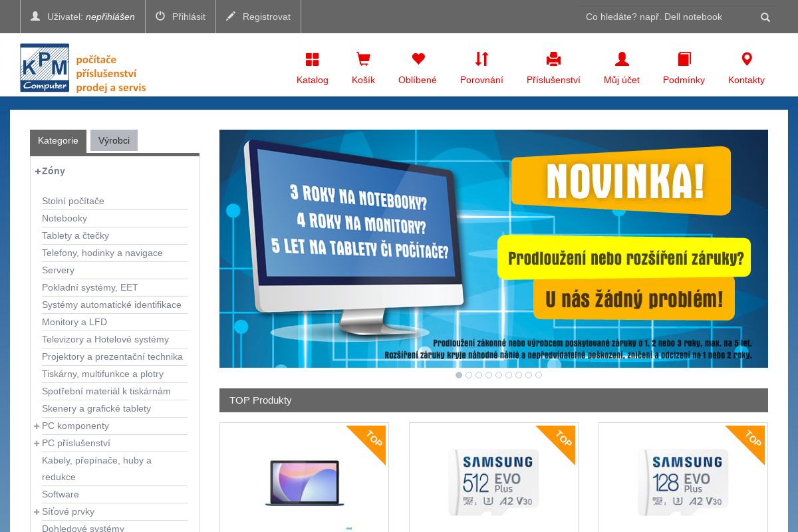Open the Katalog grid icon

click(312, 59)
